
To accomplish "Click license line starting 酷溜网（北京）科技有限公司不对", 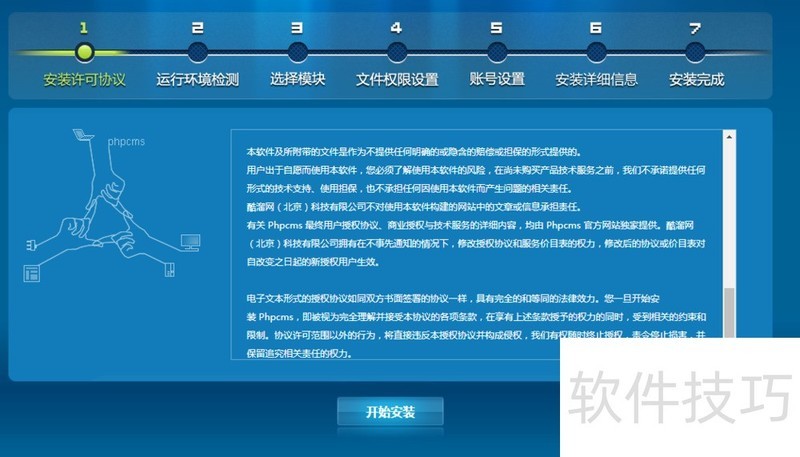I will pos(414,207).
